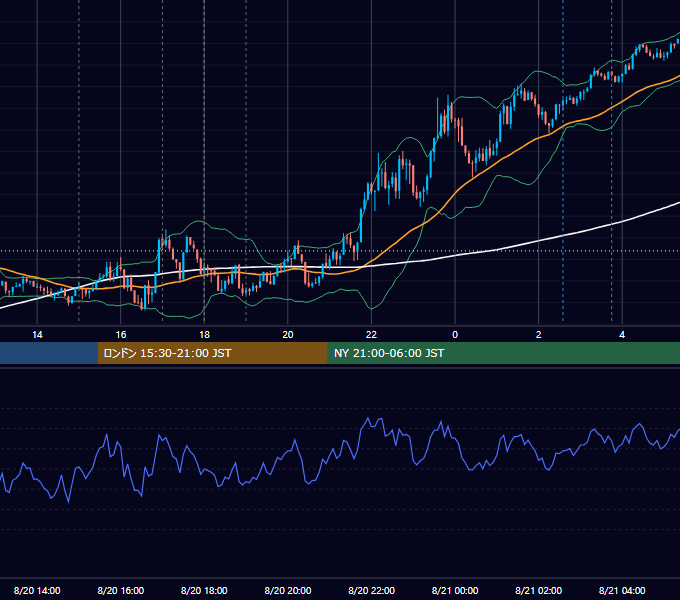Screen dimensions: 680x600
Task: Click the 8/21 00:00 time label
Action: tap(455, 590)
